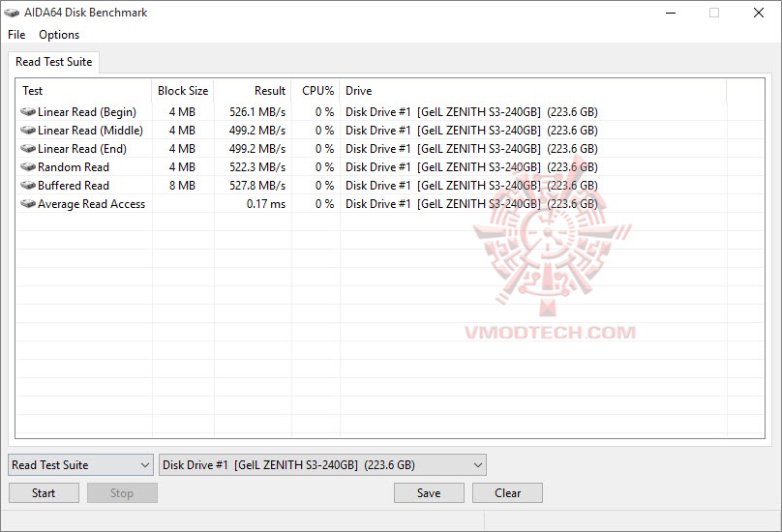Switch to the Read Test Suite tab
Viewport: 782px width, 532px height.
[54, 62]
